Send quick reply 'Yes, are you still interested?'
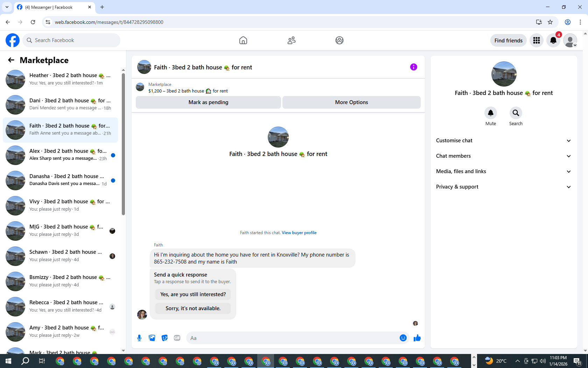The width and height of the screenshot is (588, 368). pyautogui.click(x=193, y=294)
